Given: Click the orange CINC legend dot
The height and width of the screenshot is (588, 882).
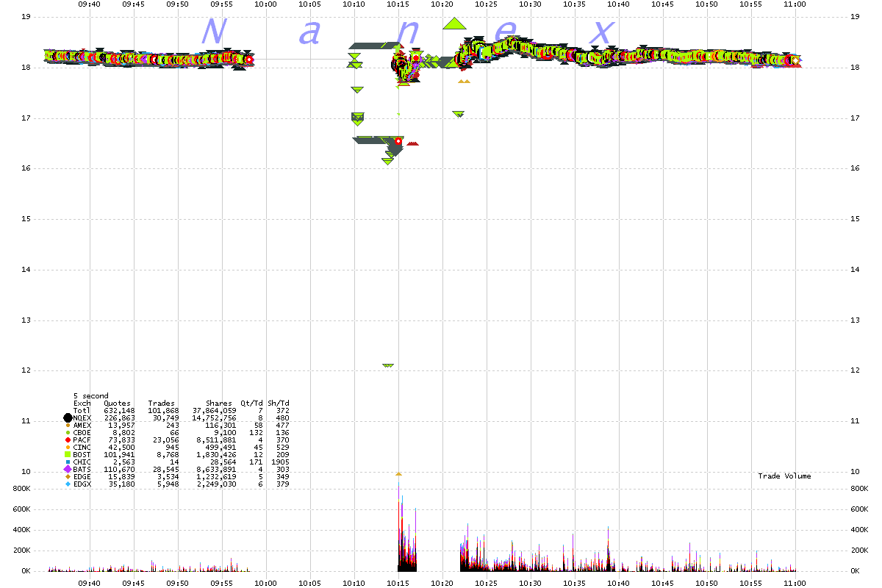Looking at the screenshot, I should tap(68, 448).
